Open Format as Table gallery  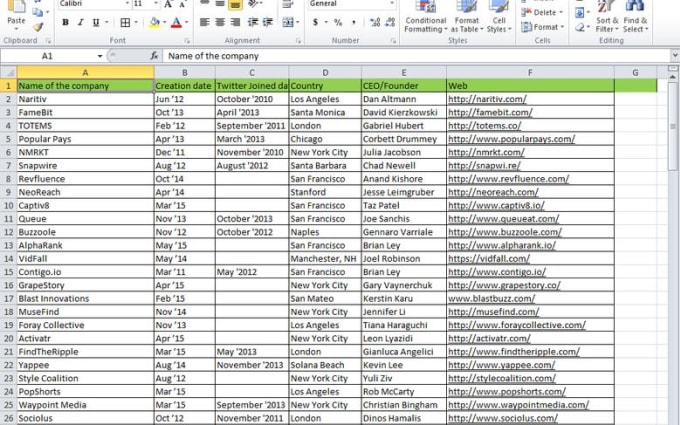click(x=467, y=17)
